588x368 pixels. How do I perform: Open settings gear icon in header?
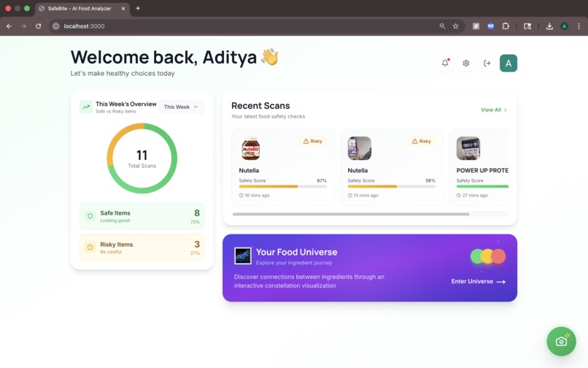[x=465, y=63]
